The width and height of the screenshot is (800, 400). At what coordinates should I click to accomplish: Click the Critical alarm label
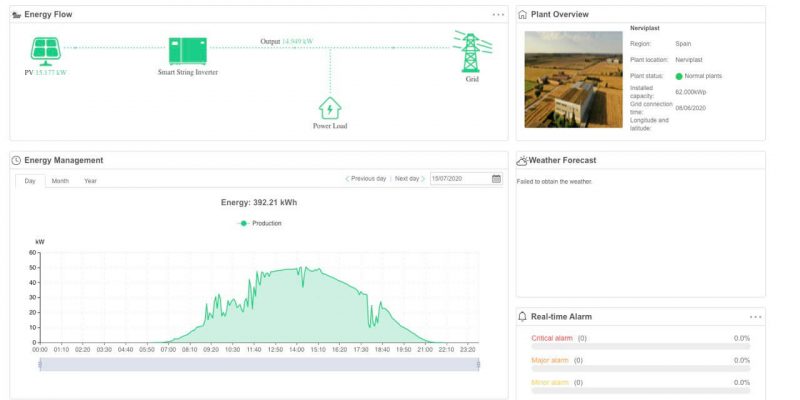pos(552,338)
